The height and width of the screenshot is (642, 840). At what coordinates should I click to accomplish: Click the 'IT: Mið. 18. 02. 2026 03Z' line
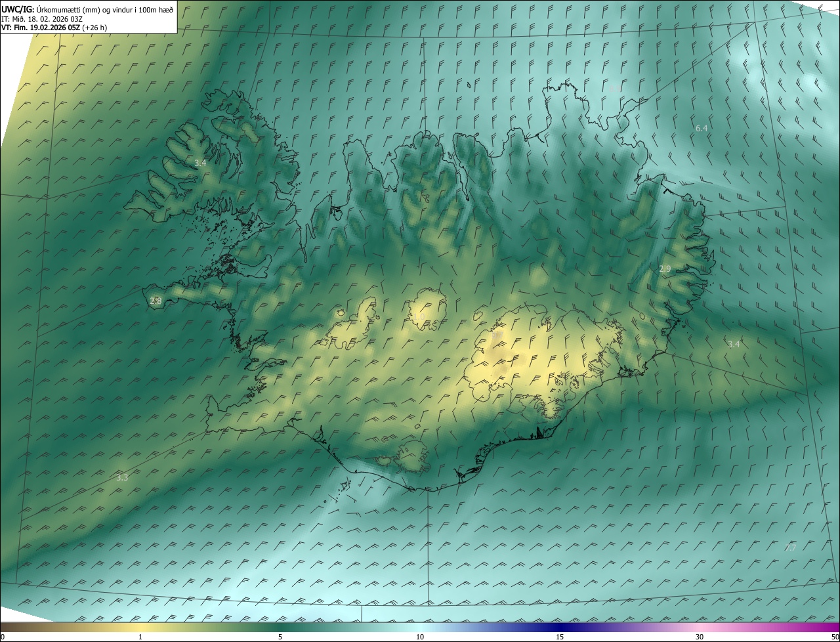pos(42,19)
